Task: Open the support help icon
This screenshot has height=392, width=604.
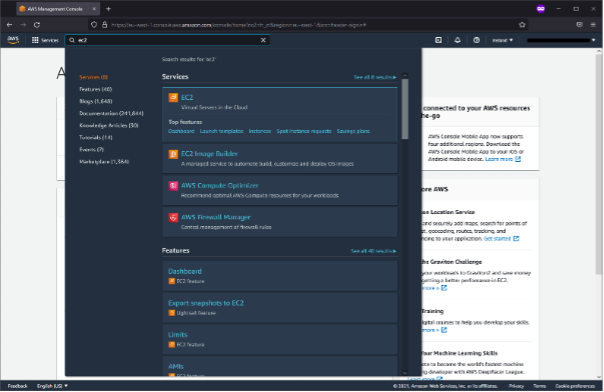Action: (x=476, y=40)
